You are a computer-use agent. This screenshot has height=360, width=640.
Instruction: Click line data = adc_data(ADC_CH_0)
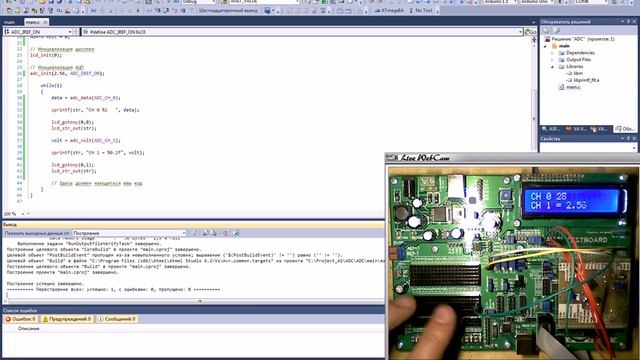tap(86, 98)
